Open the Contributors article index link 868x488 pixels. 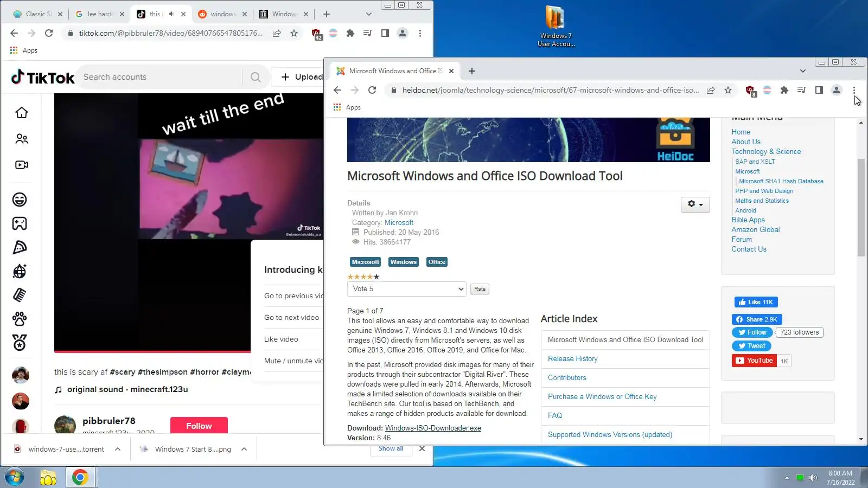pos(567,377)
